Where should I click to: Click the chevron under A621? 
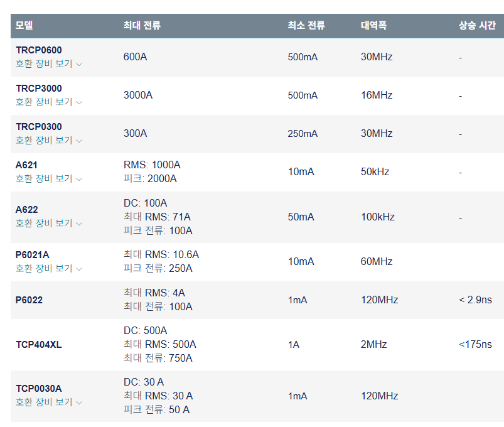point(79,179)
